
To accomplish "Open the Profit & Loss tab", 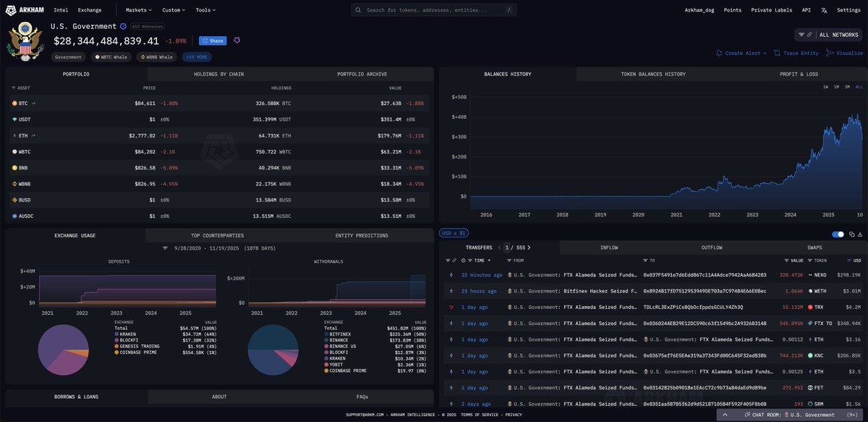I will [x=799, y=74].
